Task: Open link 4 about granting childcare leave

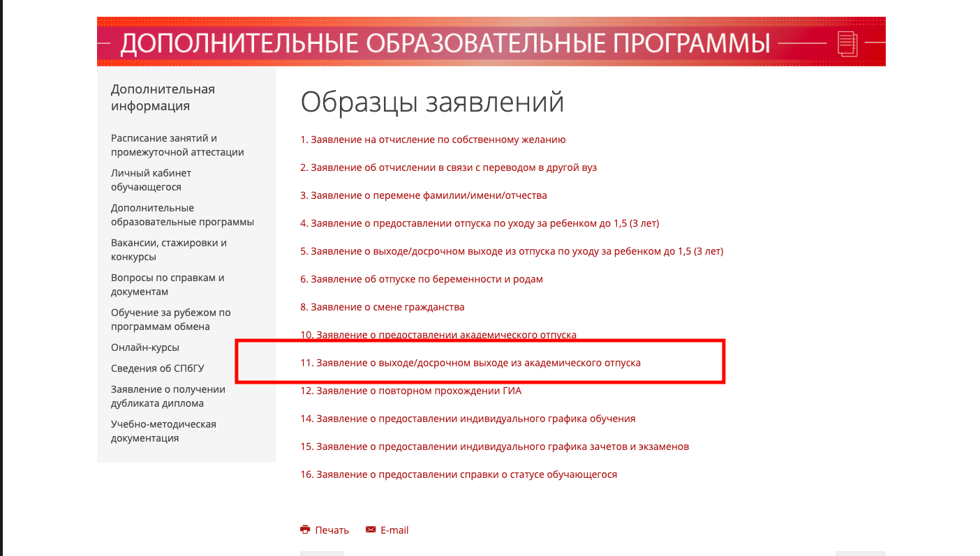Action: coord(480,223)
